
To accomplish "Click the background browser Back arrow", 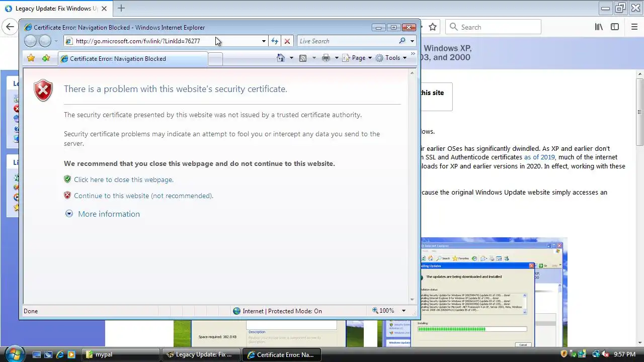I will 10,27.
